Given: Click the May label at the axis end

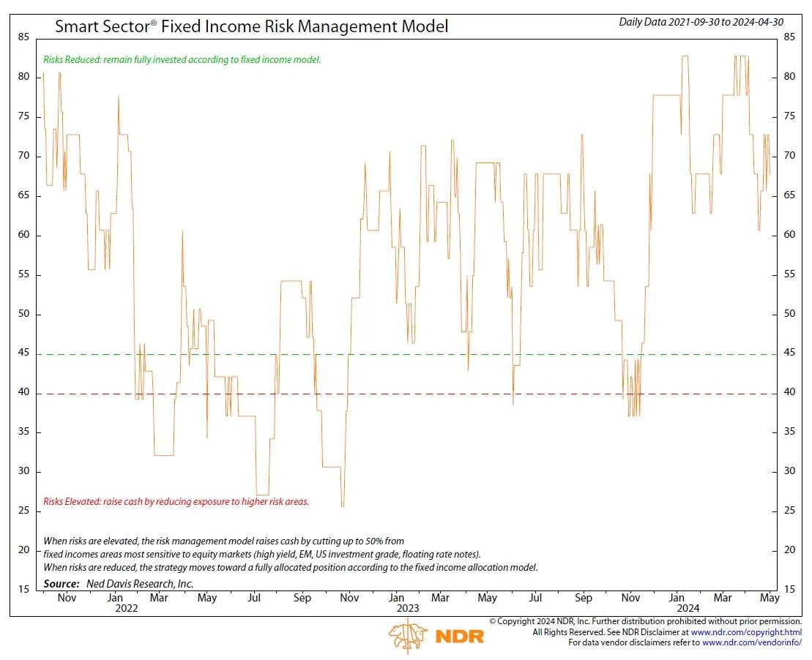Looking at the screenshot, I should [x=770, y=598].
